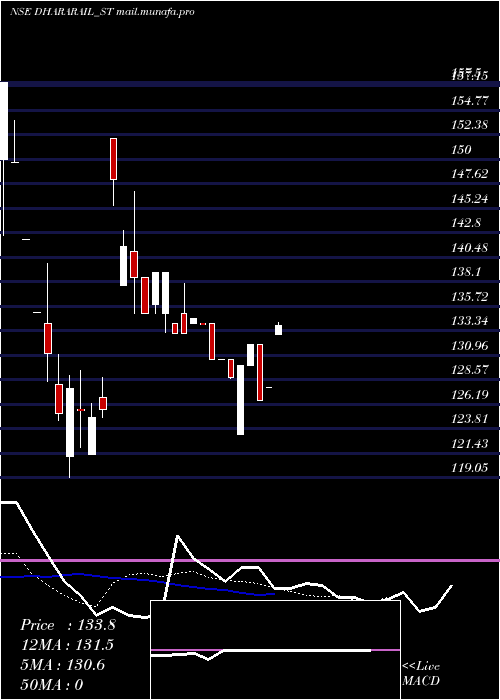Viewport: 500px width, 700px height.
Task: Click the MACD inset chart panel
Action: [x=275, y=650]
